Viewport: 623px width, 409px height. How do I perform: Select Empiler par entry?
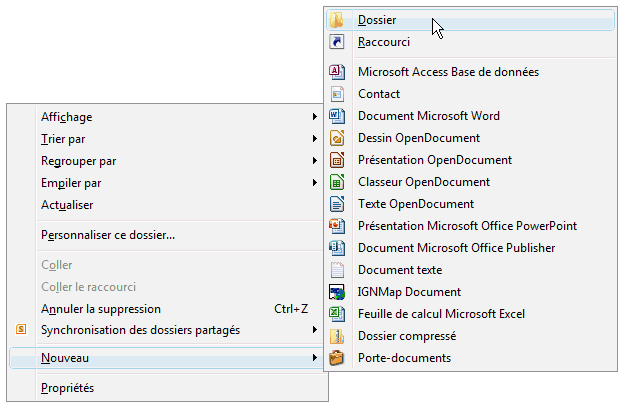pyautogui.click(x=167, y=183)
